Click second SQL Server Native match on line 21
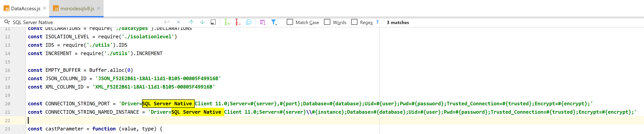This screenshot has width=644, height=134. click(x=197, y=112)
